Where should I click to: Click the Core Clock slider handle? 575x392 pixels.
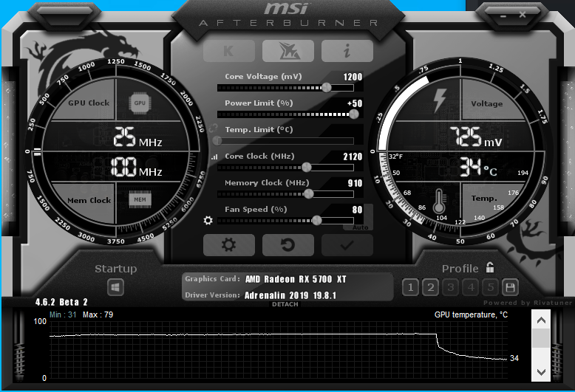pyautogui.click(x=307, y=168)
